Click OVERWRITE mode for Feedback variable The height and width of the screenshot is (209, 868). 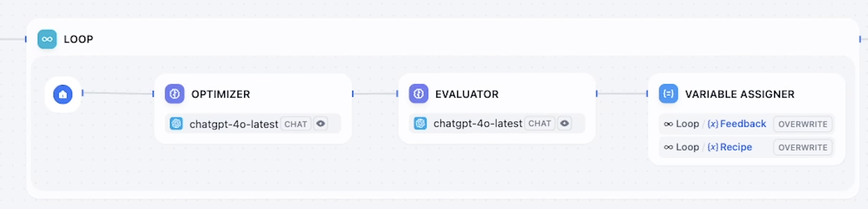pos(803,124)
